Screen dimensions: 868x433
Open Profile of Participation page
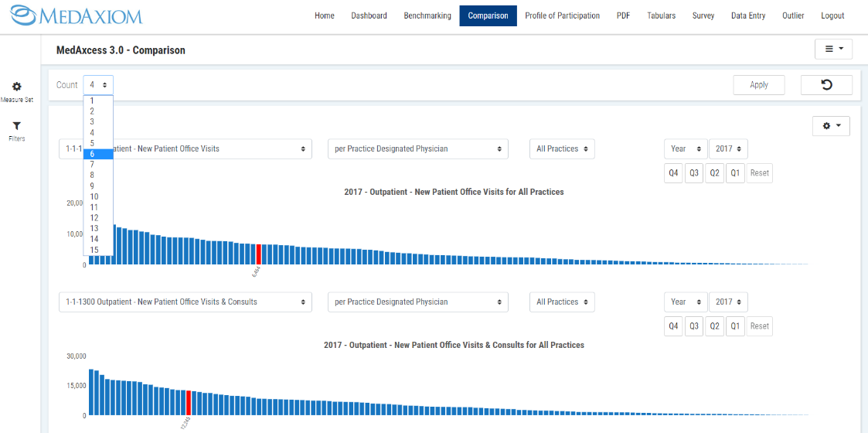562,15
